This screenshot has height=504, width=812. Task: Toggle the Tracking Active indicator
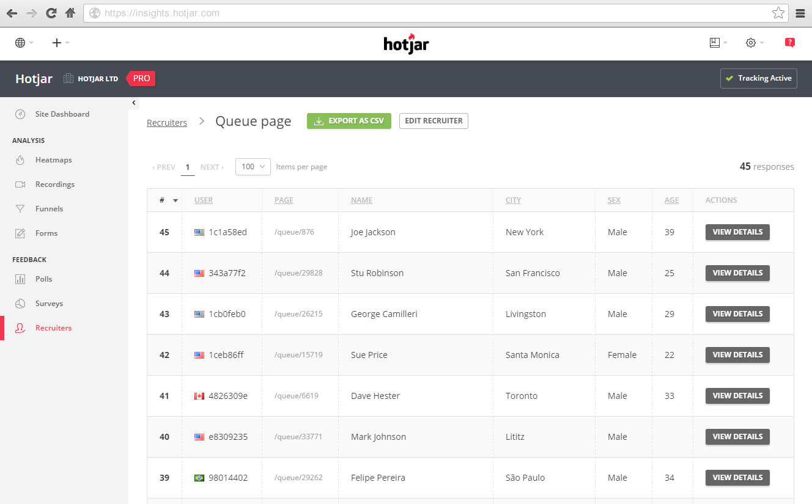pos(758,78)
